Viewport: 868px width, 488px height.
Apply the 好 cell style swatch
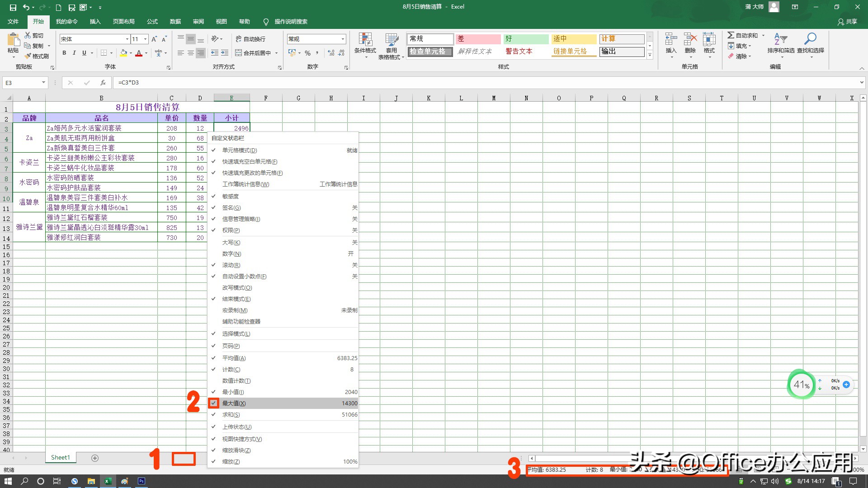pyautogui.click(x=526, y=39)
